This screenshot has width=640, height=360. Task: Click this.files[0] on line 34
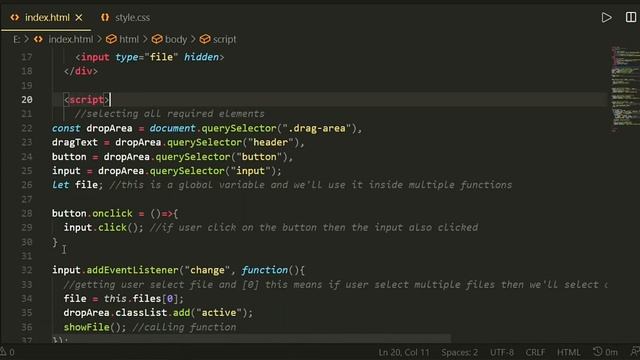140,299
